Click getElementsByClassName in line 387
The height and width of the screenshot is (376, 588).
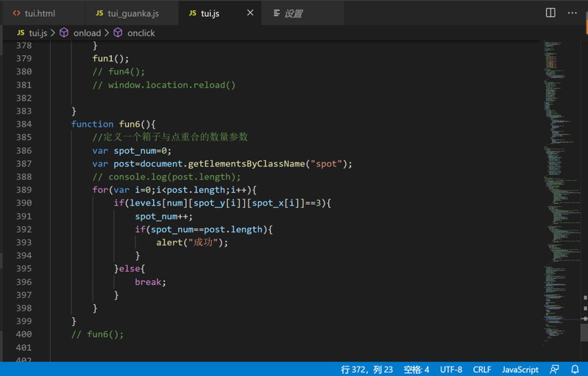[247, 164]
